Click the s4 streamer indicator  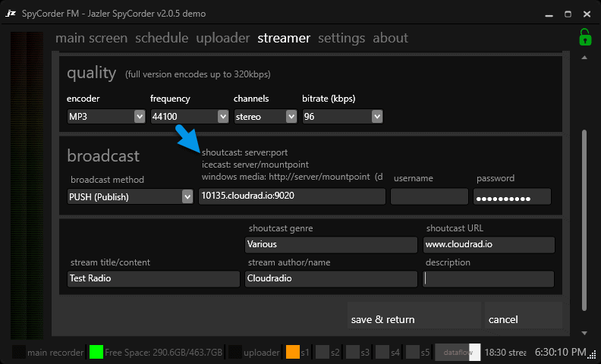click(383, 352)
